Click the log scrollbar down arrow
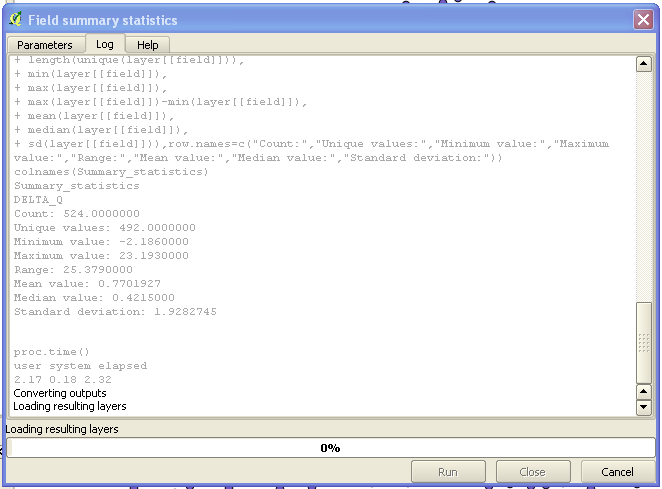662x489 pixels. [x=644, y=407]
